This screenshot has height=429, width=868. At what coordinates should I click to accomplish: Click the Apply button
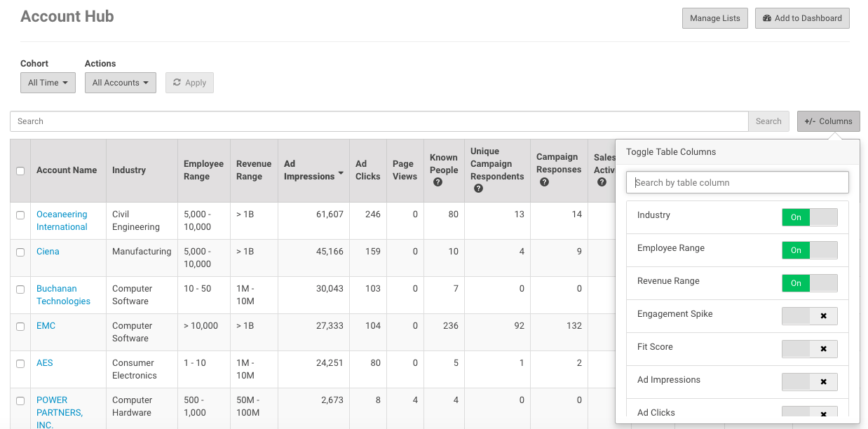189,83
